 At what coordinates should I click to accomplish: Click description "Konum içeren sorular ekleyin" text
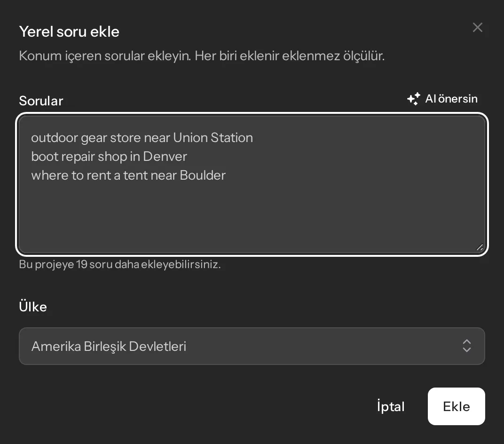105,56
